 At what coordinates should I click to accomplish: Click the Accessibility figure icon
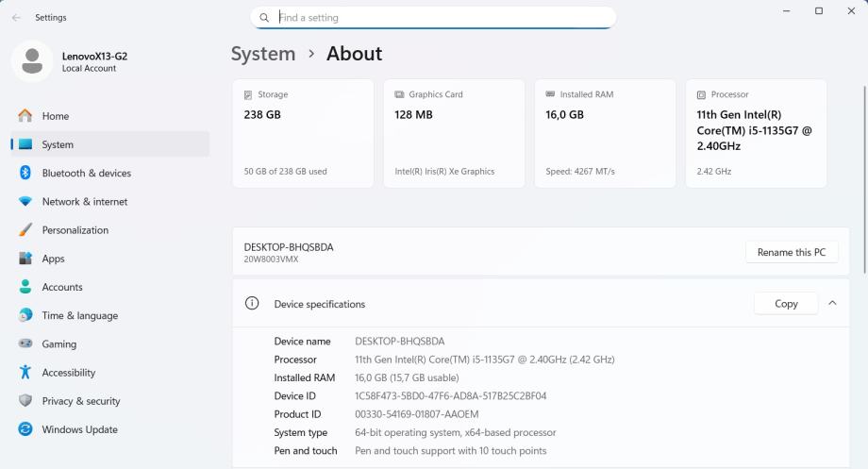click(x=25, y=373)
